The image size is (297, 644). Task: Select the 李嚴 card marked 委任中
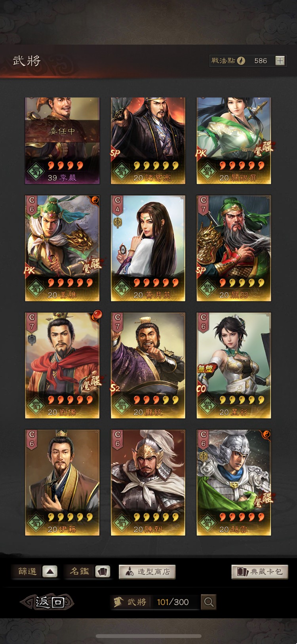[62, 141]
